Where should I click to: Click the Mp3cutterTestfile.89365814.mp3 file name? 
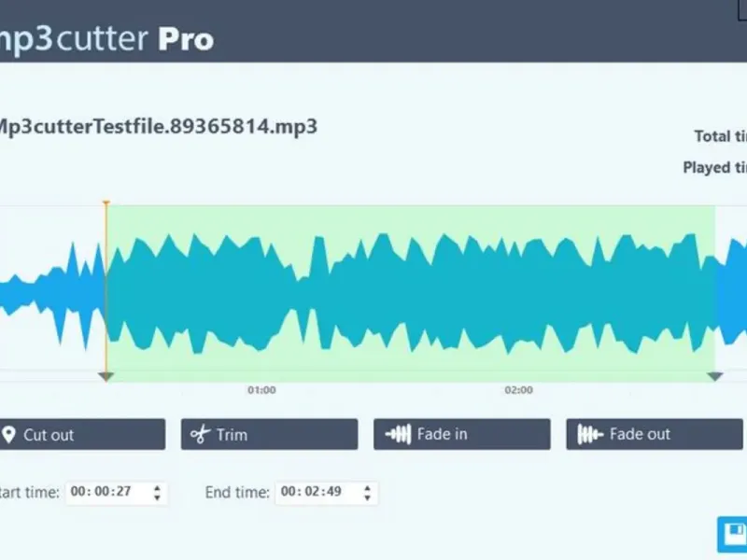pyautogui.click(x=157, y=126)
